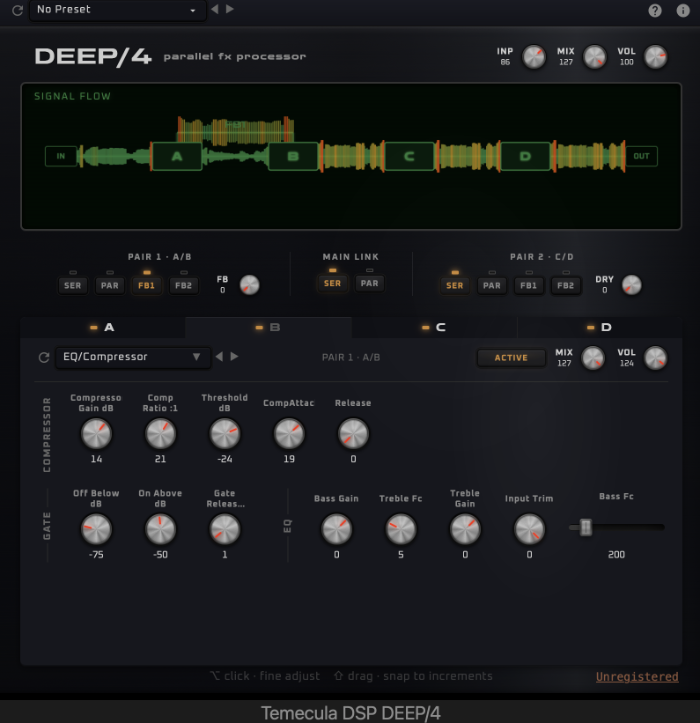This screenshot has height=723, width=700.
Task: Select block B in signal flow
Action: (293, 157)
